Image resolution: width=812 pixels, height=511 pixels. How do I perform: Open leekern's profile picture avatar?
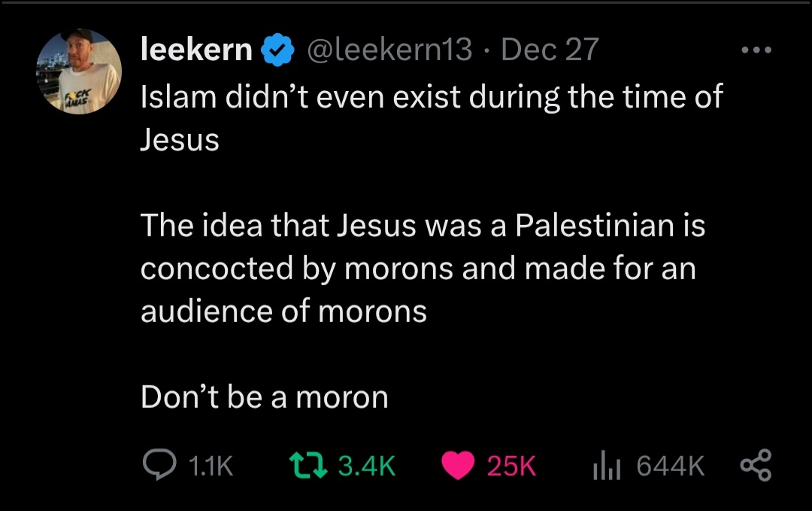coord(79,71)
